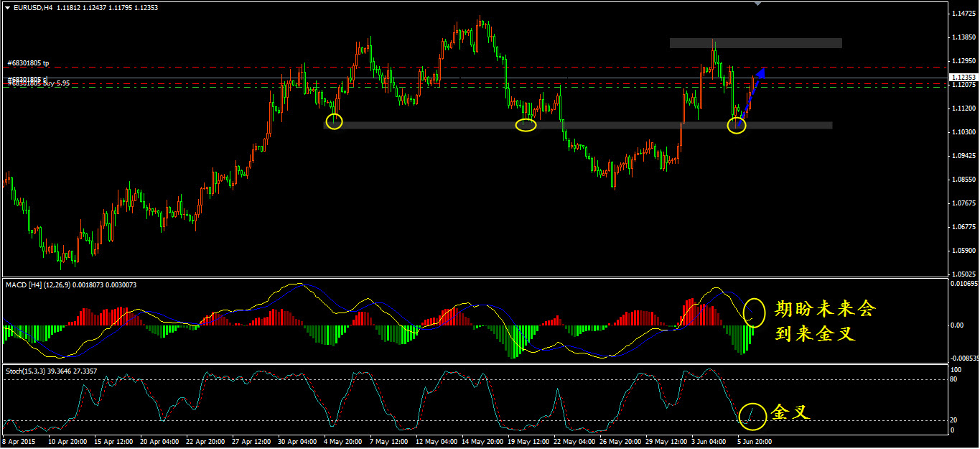Click the current price tag 1.12353

pyautogui.click(x=963, y=77)
